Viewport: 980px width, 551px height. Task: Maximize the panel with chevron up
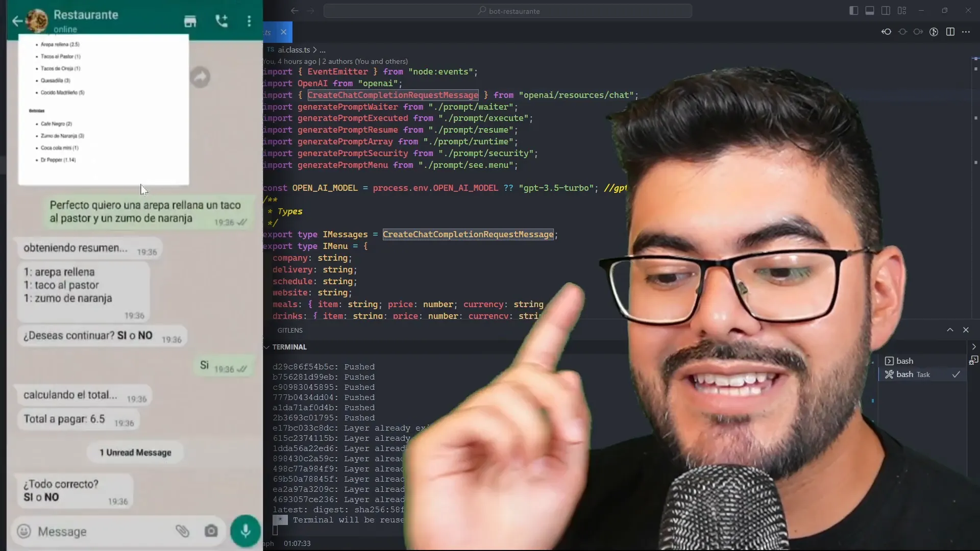950,330
